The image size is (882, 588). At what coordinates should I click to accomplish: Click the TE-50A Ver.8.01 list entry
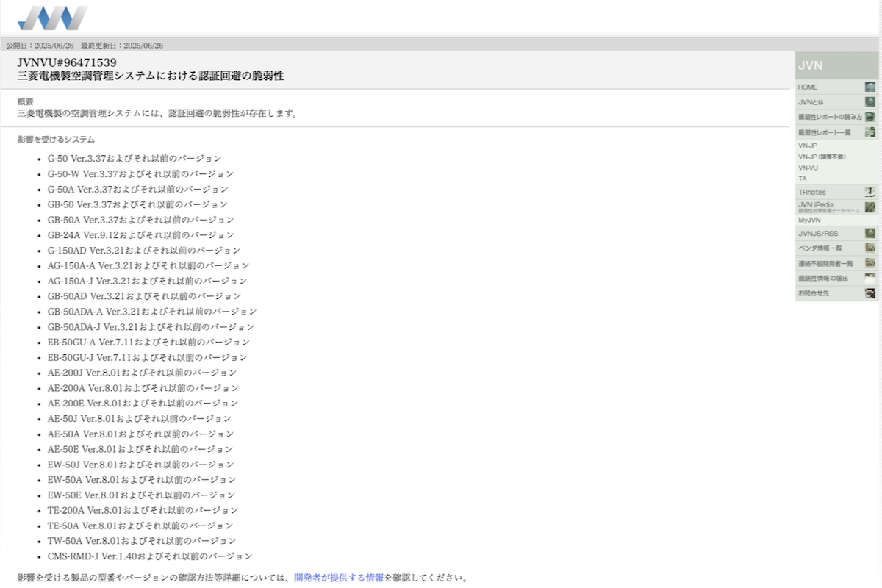coord(140,526)
